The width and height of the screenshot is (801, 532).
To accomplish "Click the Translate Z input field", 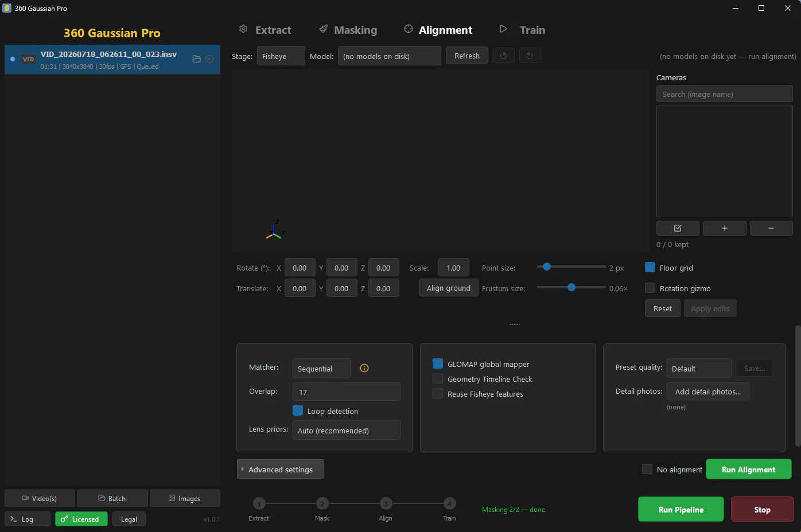I will [x=384, y=288].
